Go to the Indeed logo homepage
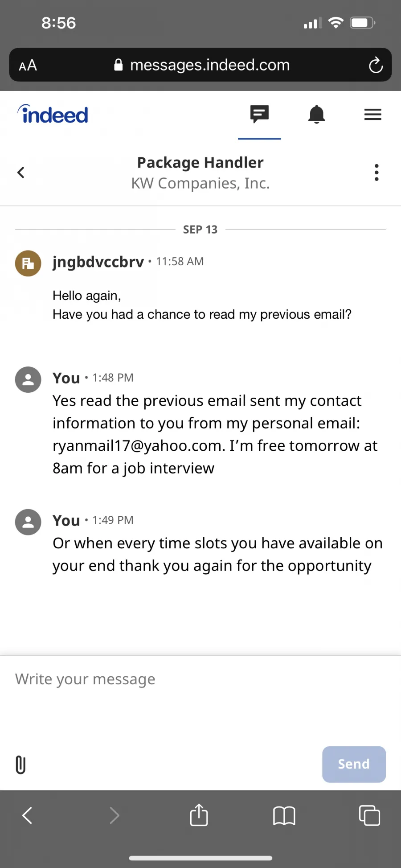This screenshot has height=868, width=401. point(53,115)
